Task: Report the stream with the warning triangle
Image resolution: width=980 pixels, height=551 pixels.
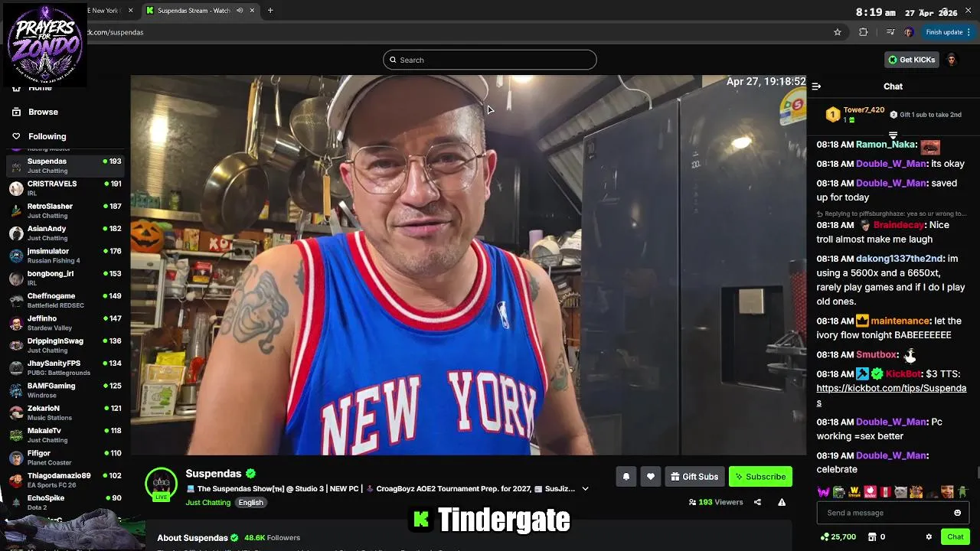Action: click(782, 502)
